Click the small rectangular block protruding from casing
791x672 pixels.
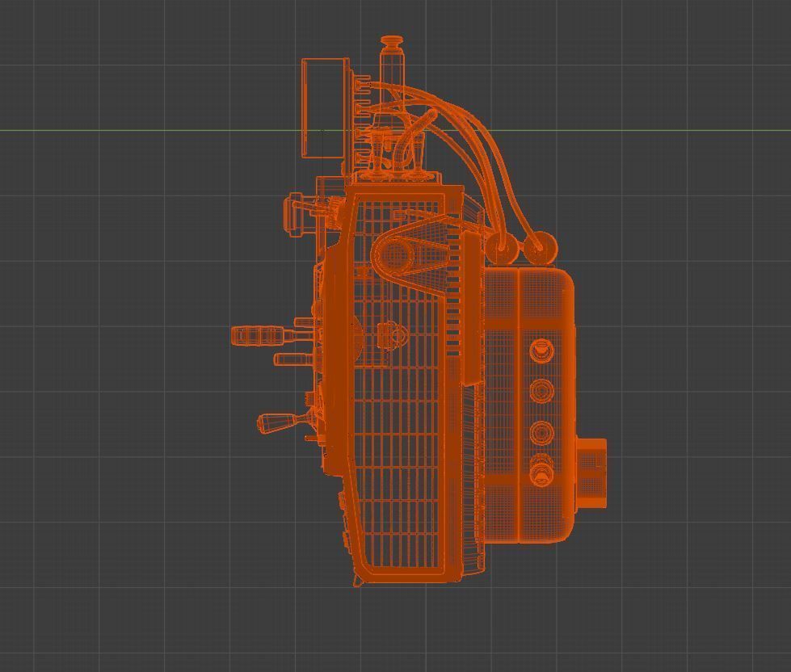(x=591, y=472)
